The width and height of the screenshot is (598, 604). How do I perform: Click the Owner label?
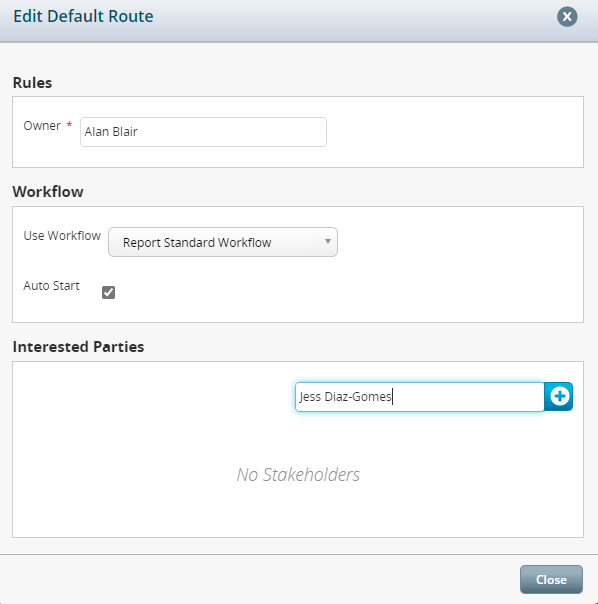[42, 126]
